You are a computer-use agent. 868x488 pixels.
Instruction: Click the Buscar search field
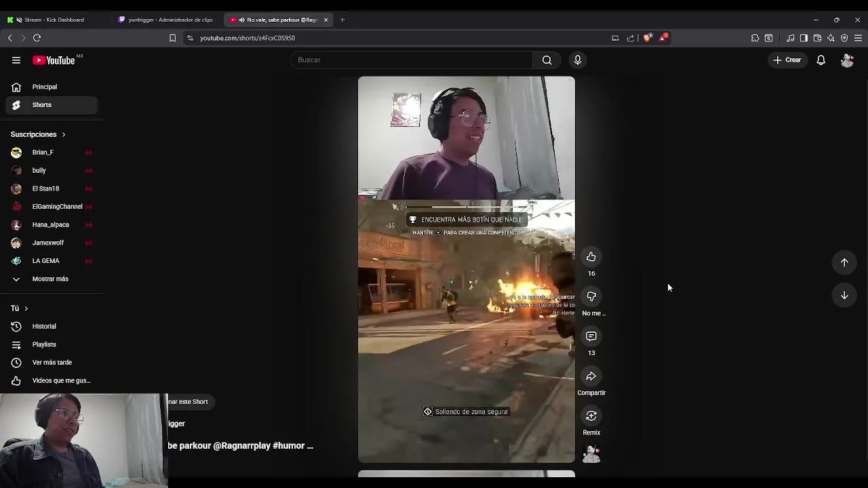412,60
